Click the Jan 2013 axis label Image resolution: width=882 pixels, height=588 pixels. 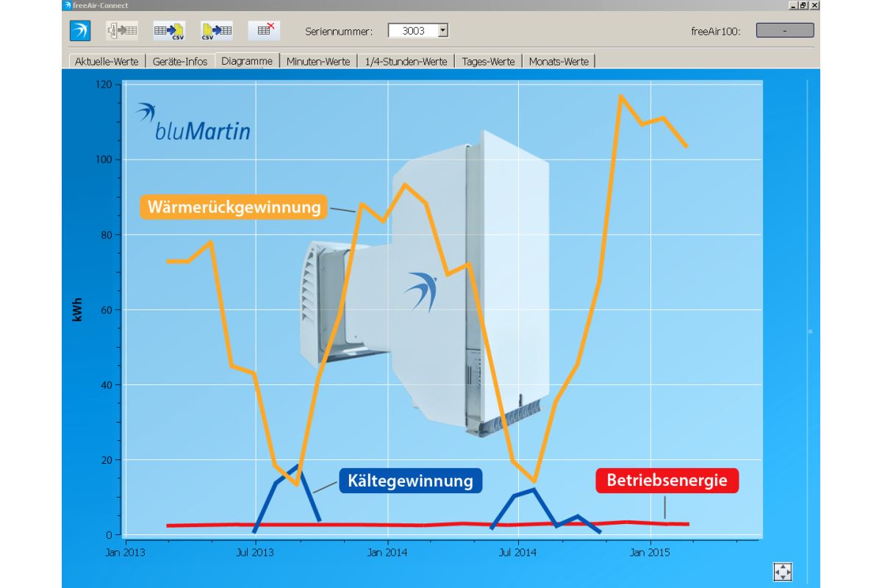(x=124, y=552)
